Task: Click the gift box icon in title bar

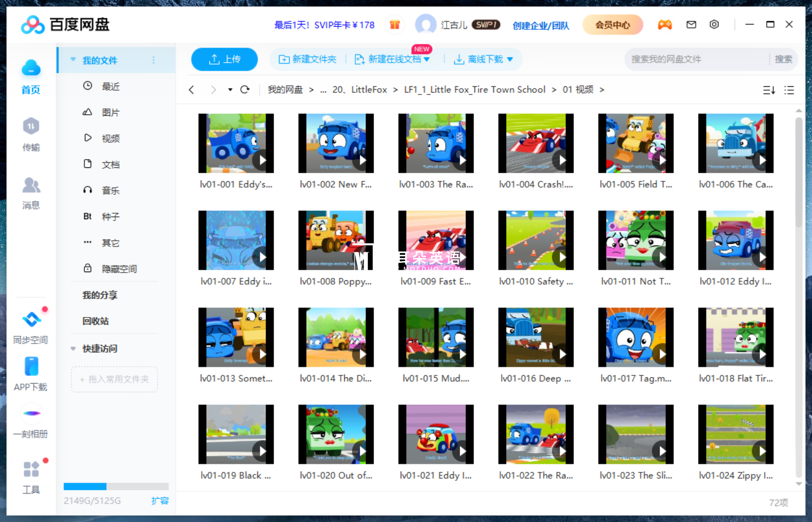Action: point(394,25)
